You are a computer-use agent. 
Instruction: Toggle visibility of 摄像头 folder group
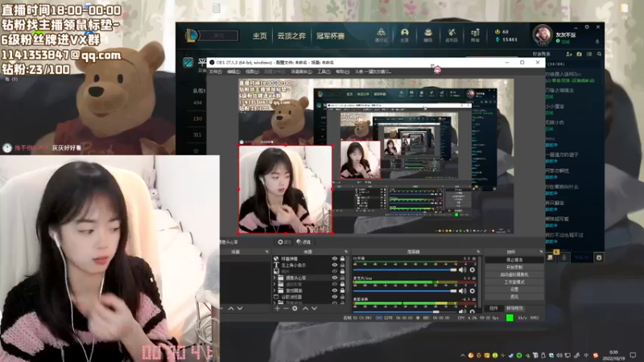334,278
